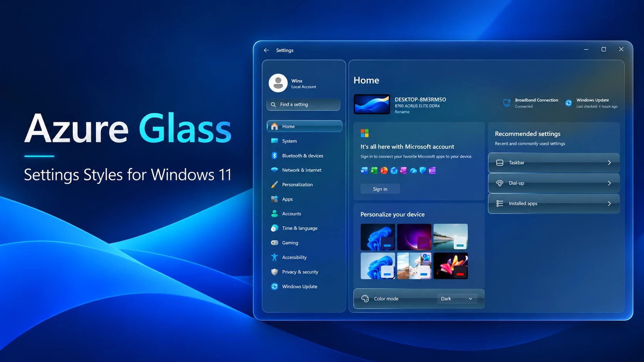Go back with the Settings back arrow

tap(266, 50)
